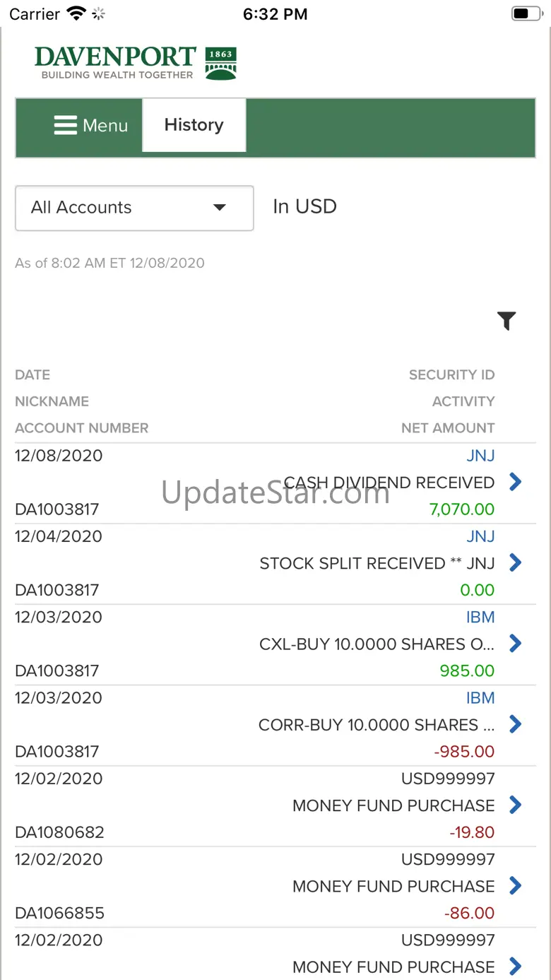551x980 pixels.
Task: Tap the filter funnel icon
Action: point(506,321)
